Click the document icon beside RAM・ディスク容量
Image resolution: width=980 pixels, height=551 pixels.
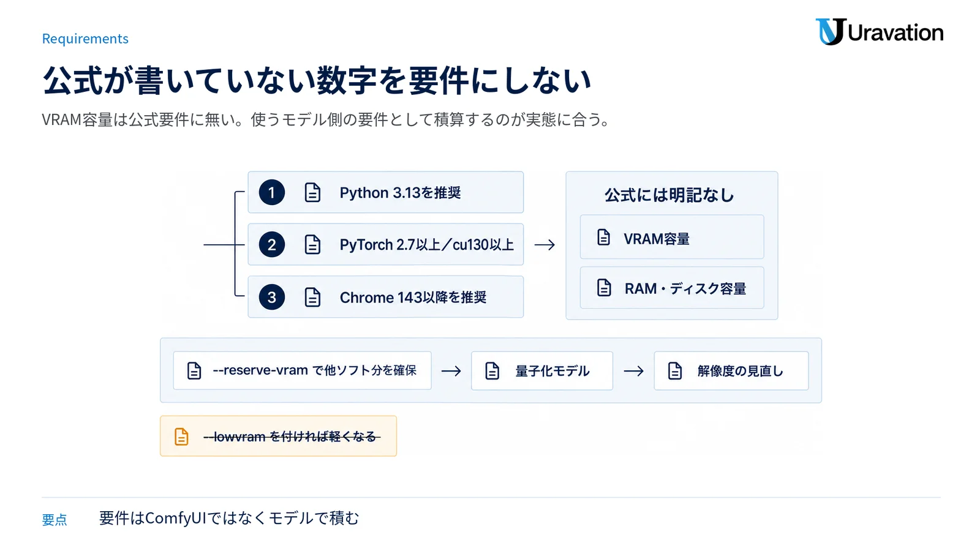(604, 287)
